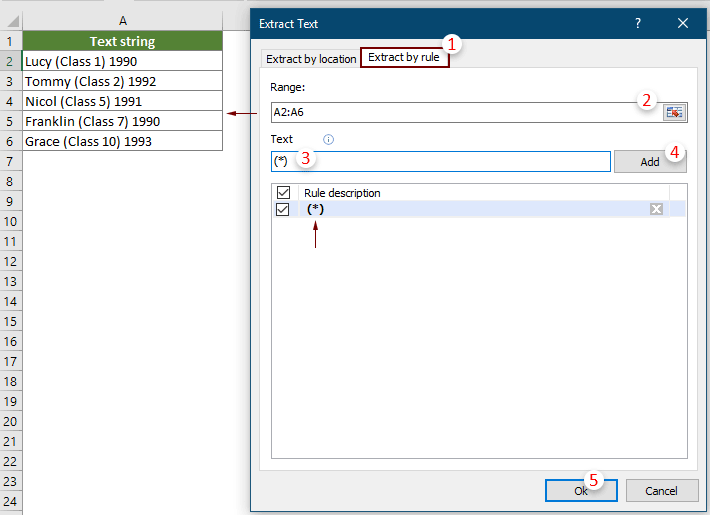Screen dimensions: 710x515
Task: Select column A header
Action: [122, 21]
